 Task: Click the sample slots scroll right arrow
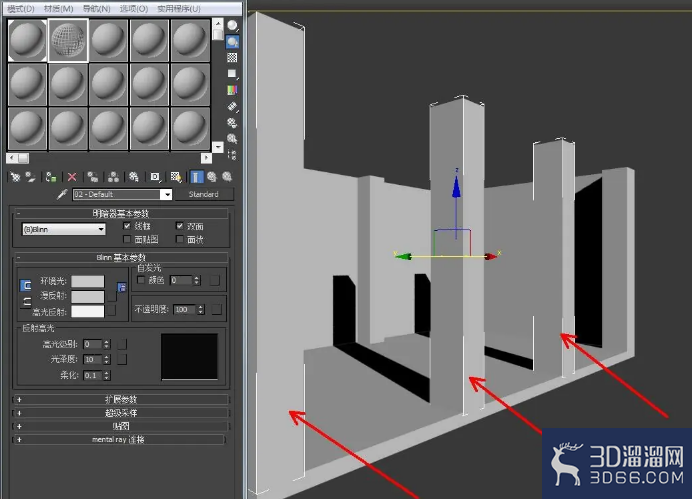click(x=206, y=158)
